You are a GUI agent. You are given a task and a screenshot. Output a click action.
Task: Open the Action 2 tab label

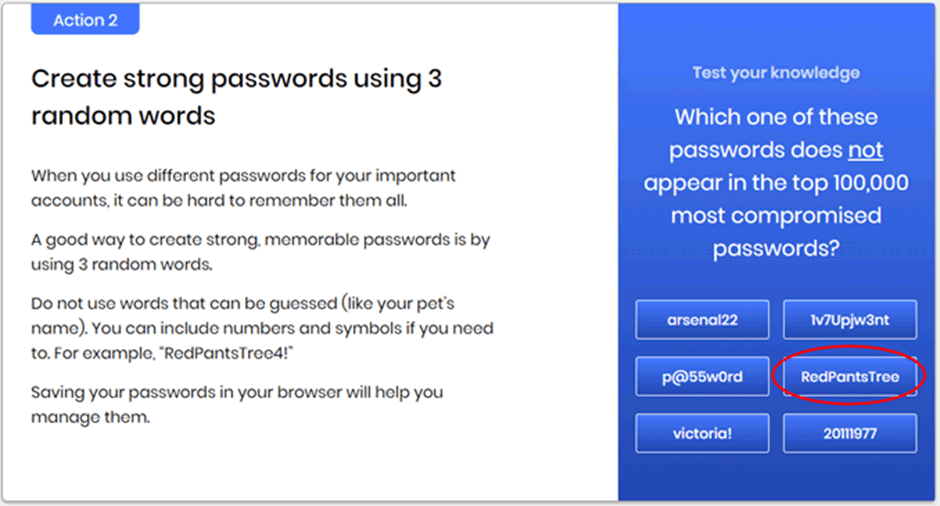point(85,20)
